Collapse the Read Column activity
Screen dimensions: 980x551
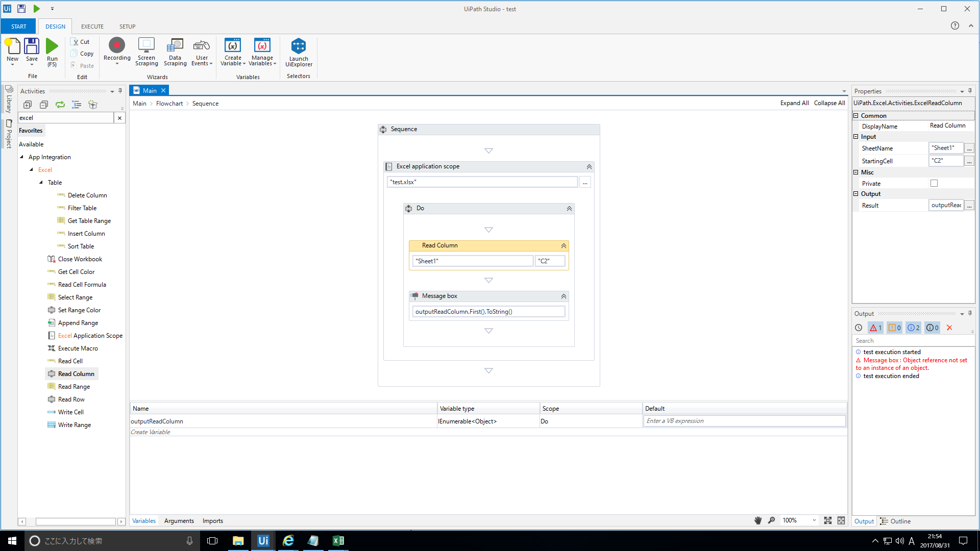[563, 246]
